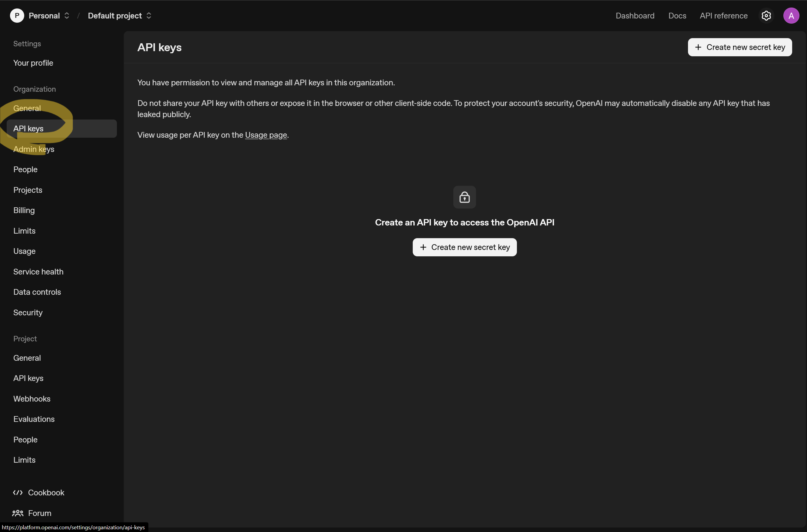Open the Forum via the people icon

[18, 513]
